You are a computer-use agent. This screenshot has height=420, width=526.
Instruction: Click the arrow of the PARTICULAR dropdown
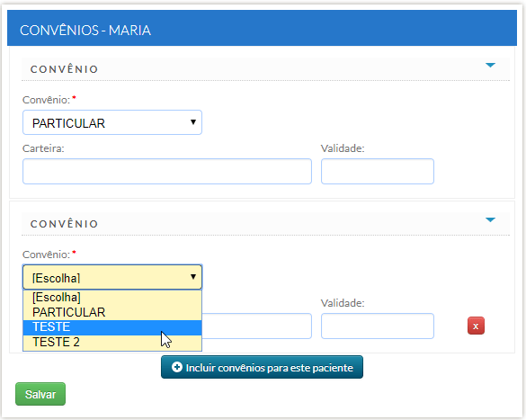coord(193,121)
